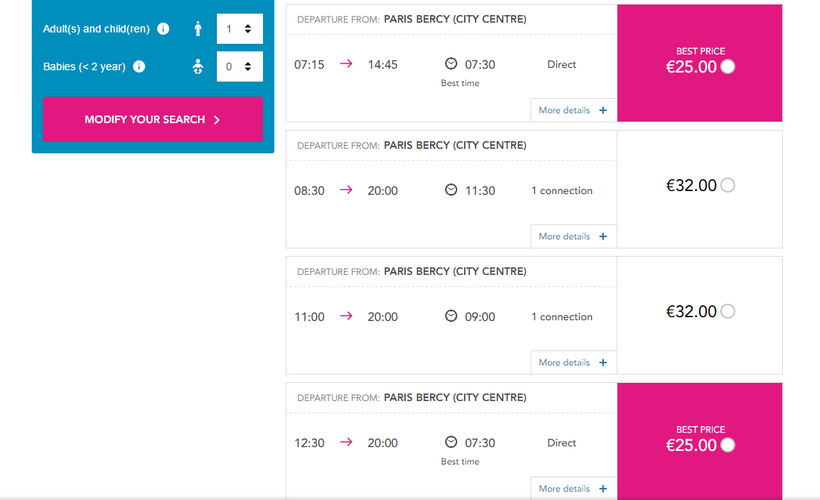Open the babies count dropdown
Image resolution: width=820 pixels, height=500 pixels.
(239, 67)
